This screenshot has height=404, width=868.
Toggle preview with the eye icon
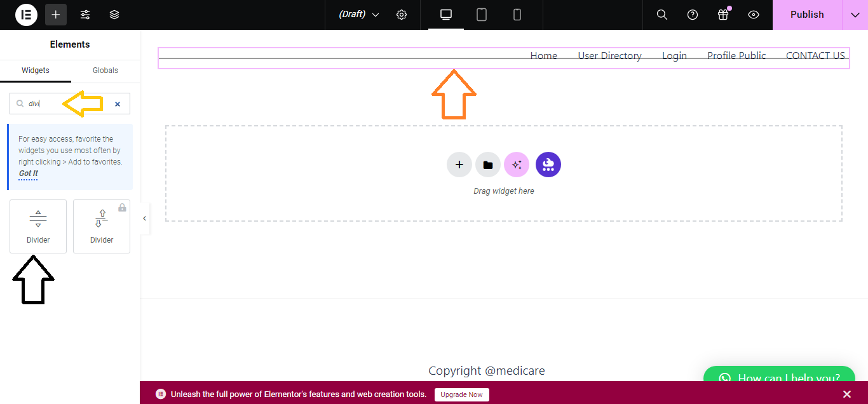click(x=754, y=15)
